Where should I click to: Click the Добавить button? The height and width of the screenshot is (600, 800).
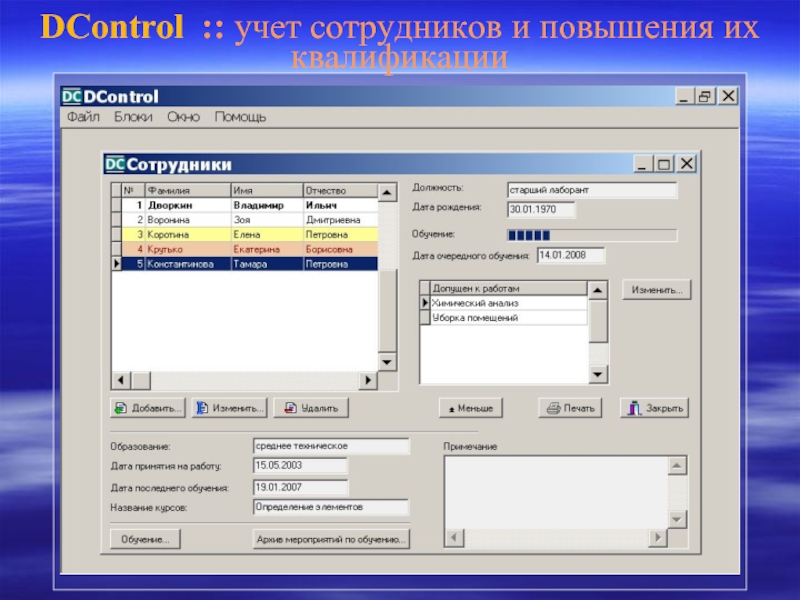[x=148, y=408]
